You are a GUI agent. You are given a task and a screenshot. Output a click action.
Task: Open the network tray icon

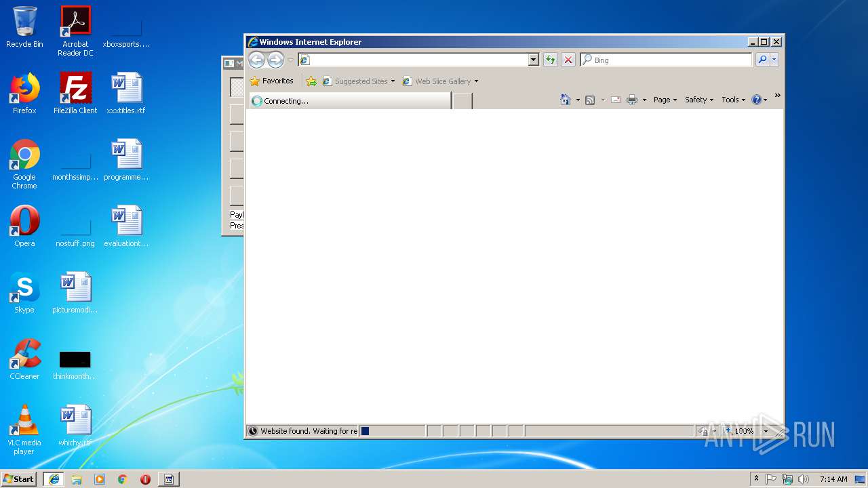(x=787, y=479)
